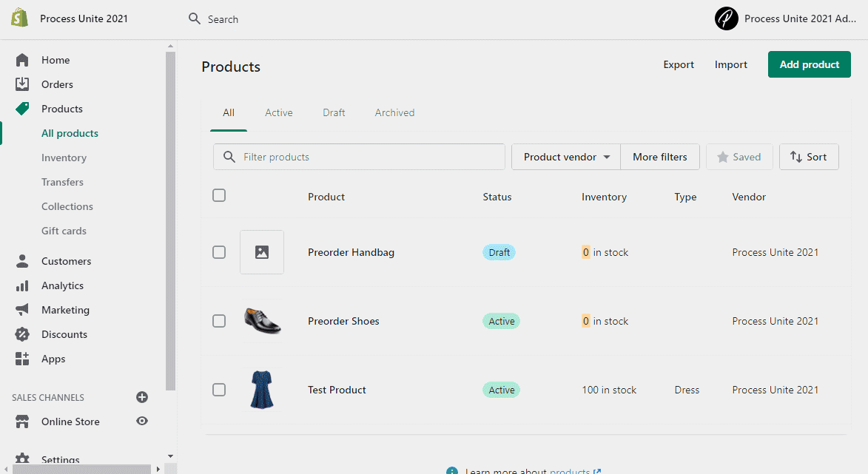
Task: Click the Shopify logo icon
Action: click(x=19, y=18)
